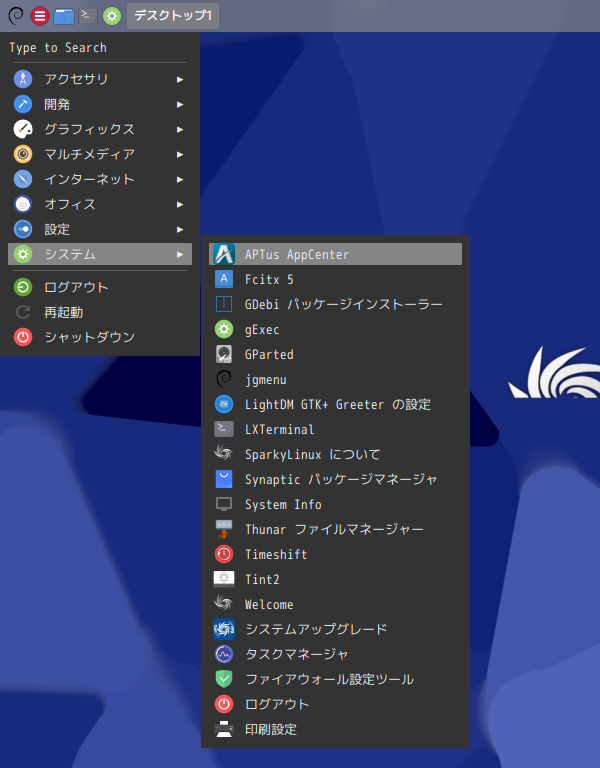Screen dimensions: 600x768
Task: Click the 開発 category icon
Action: 23,104
